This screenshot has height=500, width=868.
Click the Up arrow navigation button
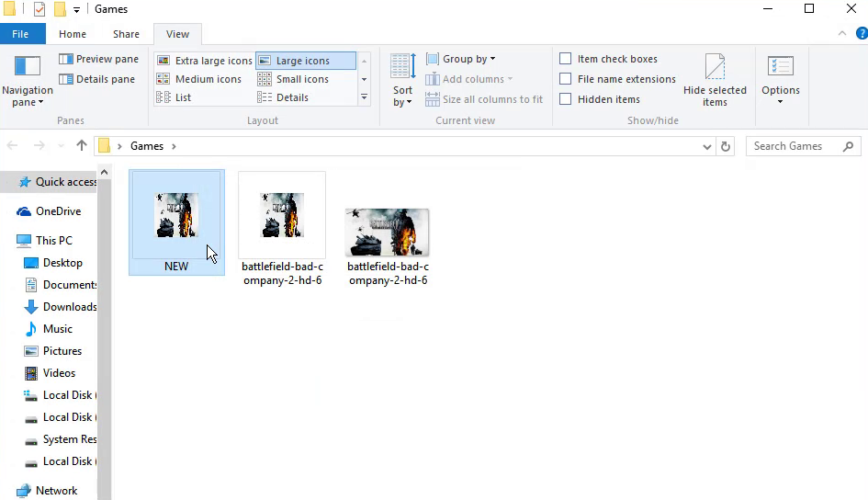point(82,146)
